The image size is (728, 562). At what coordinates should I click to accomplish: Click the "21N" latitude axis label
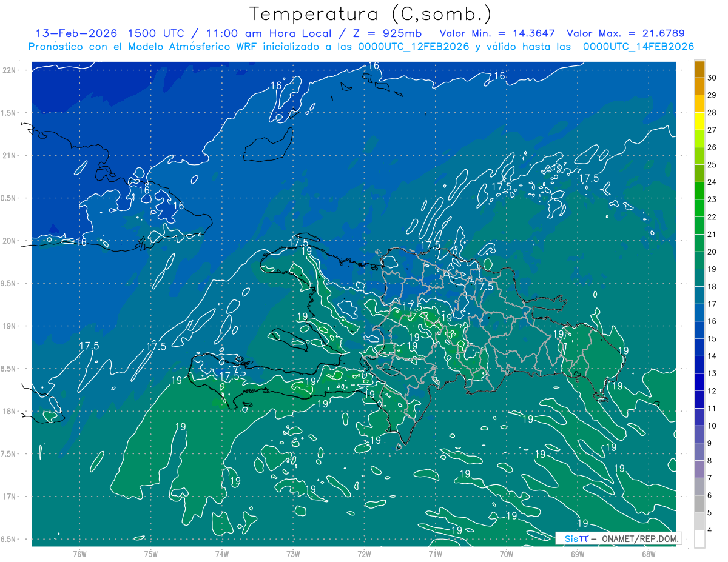tap(9, 155)
